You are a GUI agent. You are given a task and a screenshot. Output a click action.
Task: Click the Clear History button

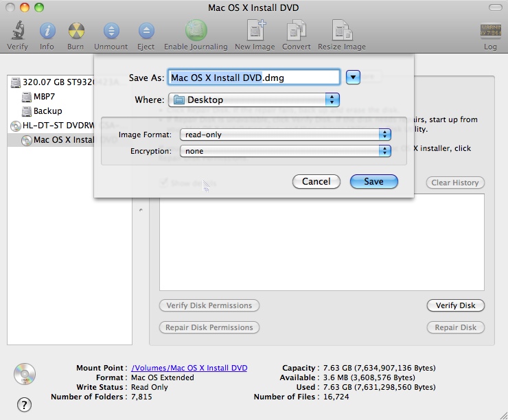[x=455, y=183]
